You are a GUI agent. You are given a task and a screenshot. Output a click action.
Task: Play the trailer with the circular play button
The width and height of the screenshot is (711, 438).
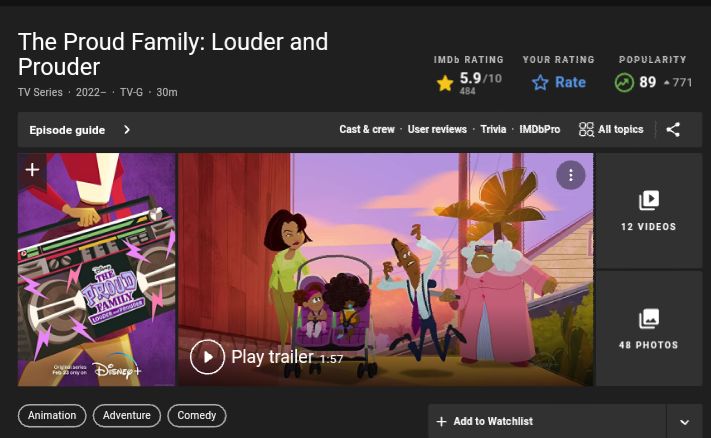point(207,357)
